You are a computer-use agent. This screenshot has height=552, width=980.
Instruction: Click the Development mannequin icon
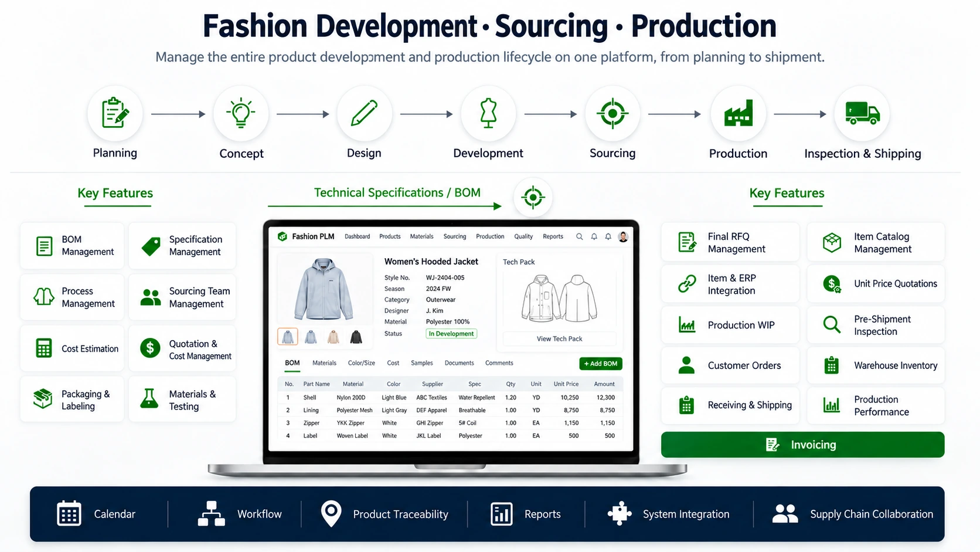click(x=488, y=113)
